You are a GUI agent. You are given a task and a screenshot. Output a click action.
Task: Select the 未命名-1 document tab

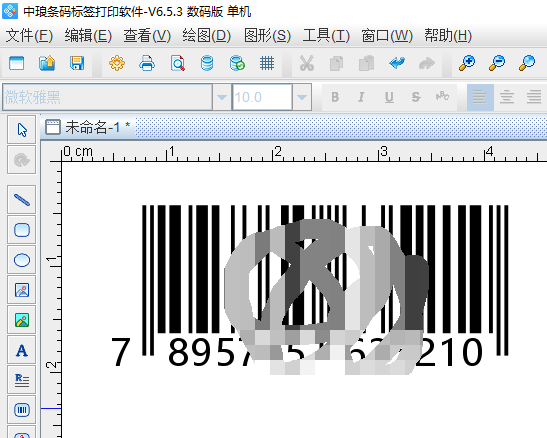pos(88,127)
